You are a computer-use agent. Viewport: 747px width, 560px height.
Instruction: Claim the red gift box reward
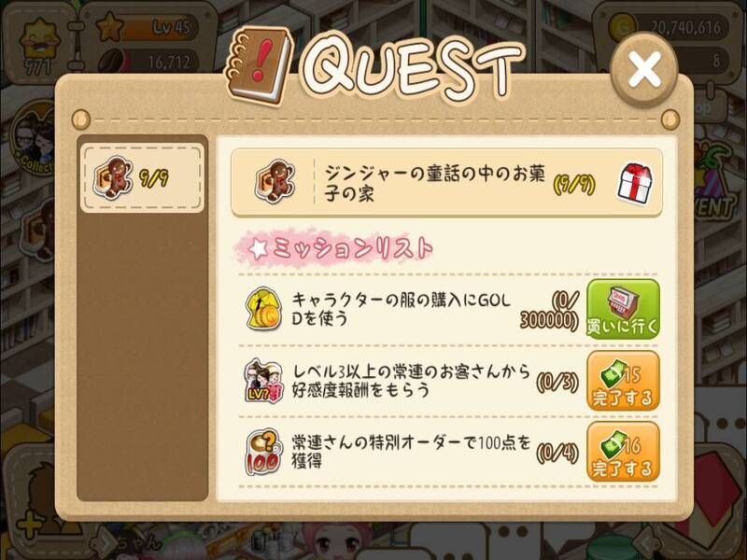coord(635,183)
